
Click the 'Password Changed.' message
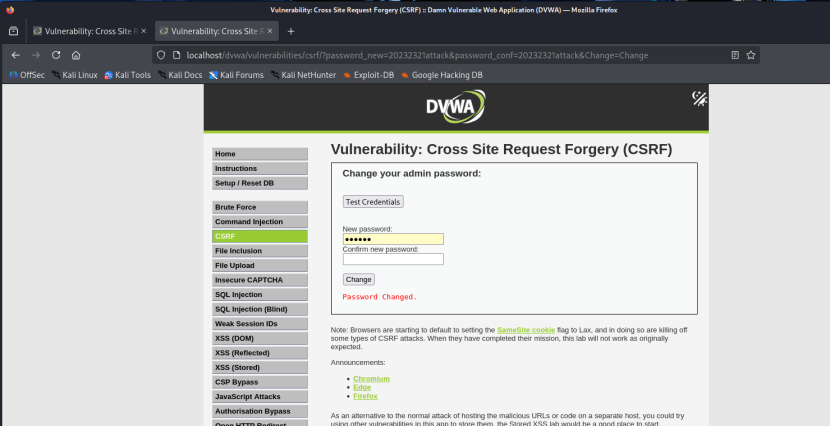click(x=380, y=297)
